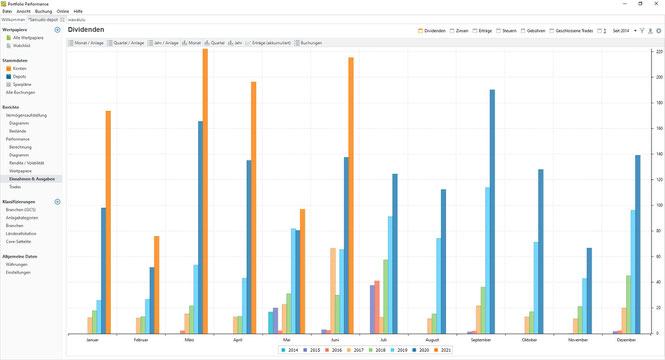Select the Erträge (akkumuliert) tab
This screenshot has height=360, width=665.
268,43
